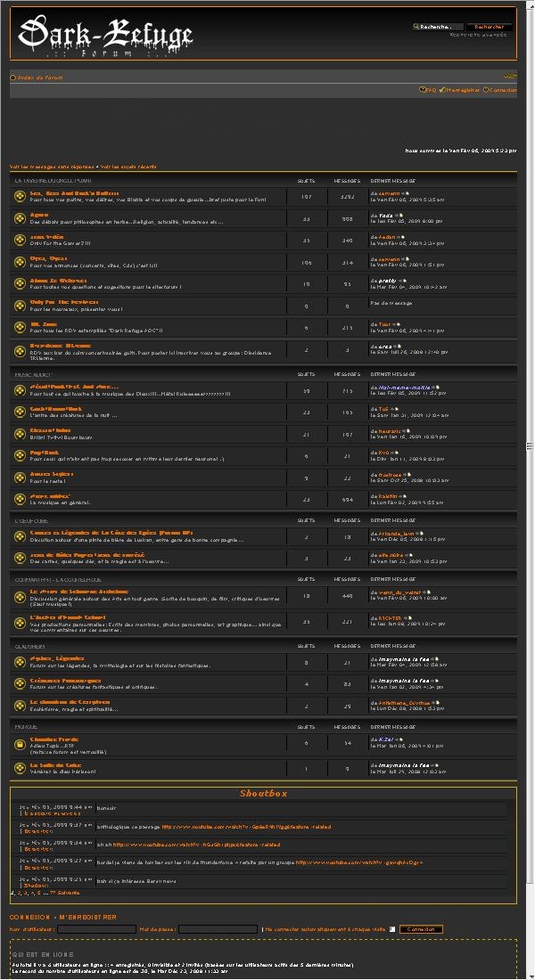Click the Connexion icon in header
The width and height of the screenshot is (535, 980).
tap(486, 90)
